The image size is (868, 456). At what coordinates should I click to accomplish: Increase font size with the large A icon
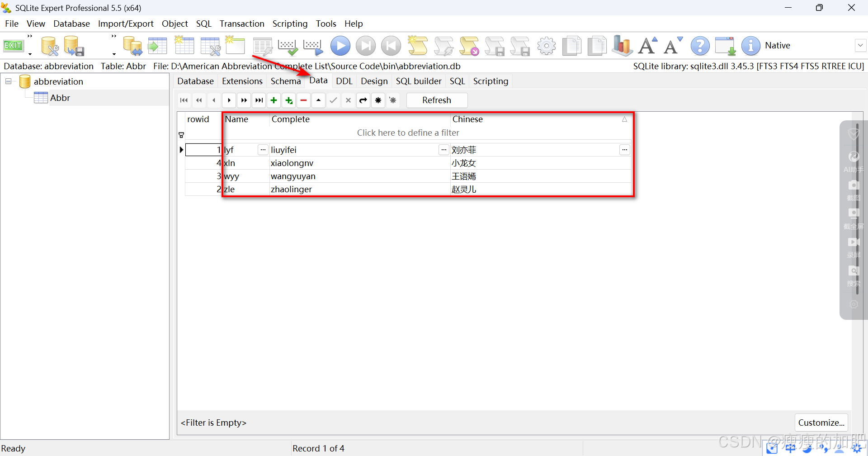pyautogui.click(x=647, y=45)
